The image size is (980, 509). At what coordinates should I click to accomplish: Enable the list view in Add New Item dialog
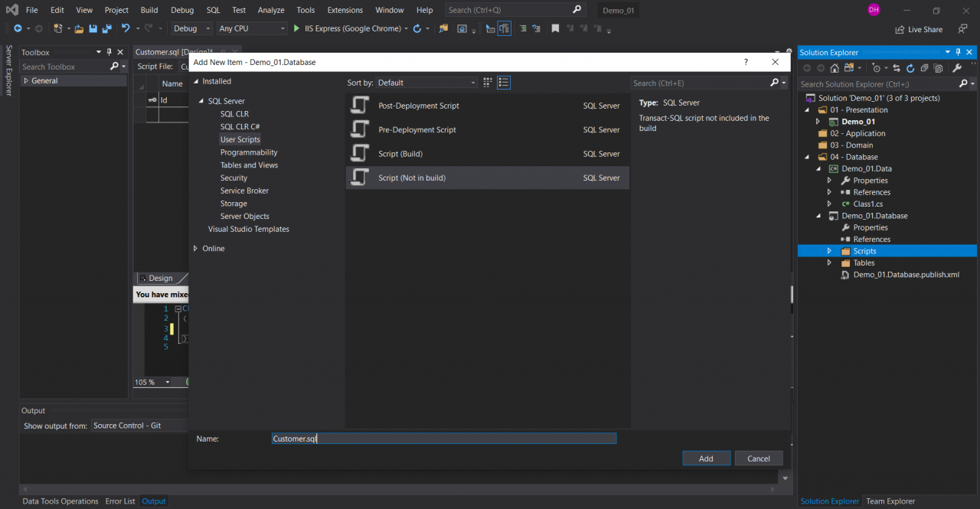pyautogui.click(x=504, y=82)
